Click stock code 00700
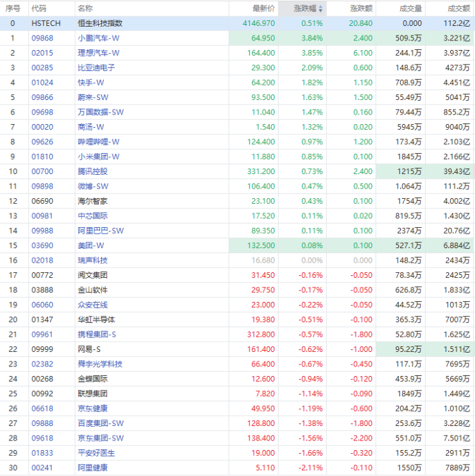This screenshot has height=476, width=475. coord(42,172)
